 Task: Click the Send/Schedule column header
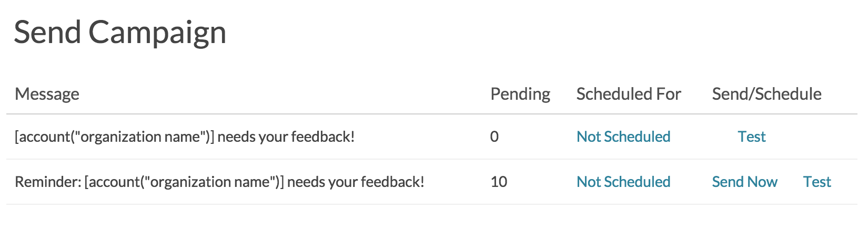pyautogui.click(x=766, y=94)
